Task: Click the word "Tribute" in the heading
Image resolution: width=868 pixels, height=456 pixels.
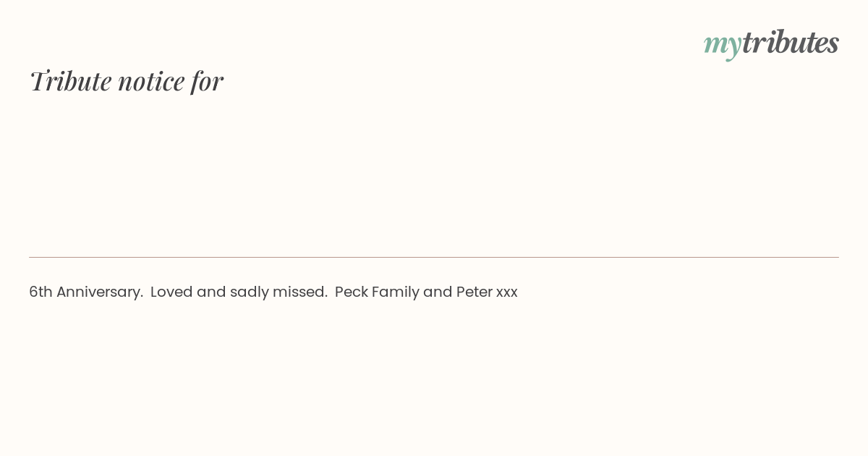Action: [70, 81]
